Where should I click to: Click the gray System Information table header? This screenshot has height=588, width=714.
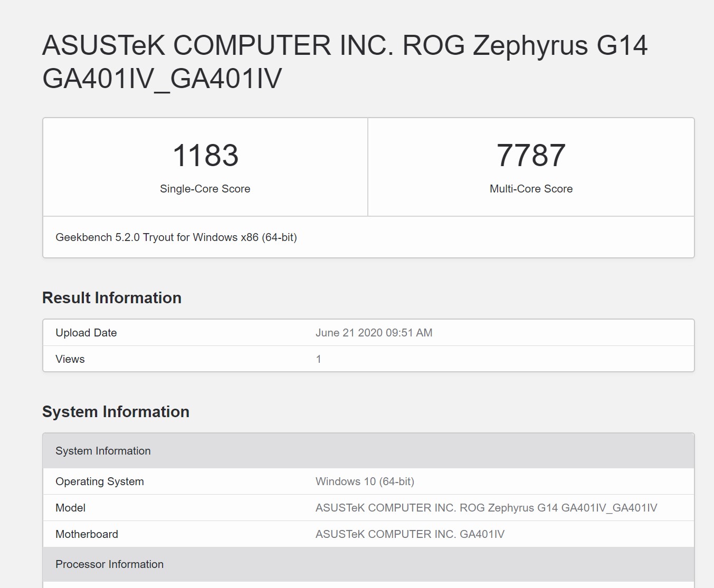pos(368,451)
